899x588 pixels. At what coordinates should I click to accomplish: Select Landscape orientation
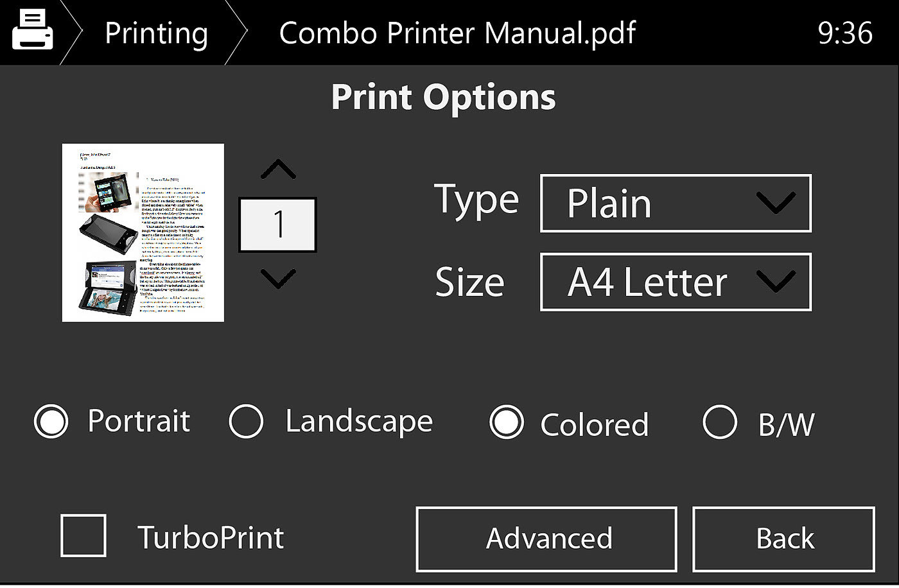247,422
